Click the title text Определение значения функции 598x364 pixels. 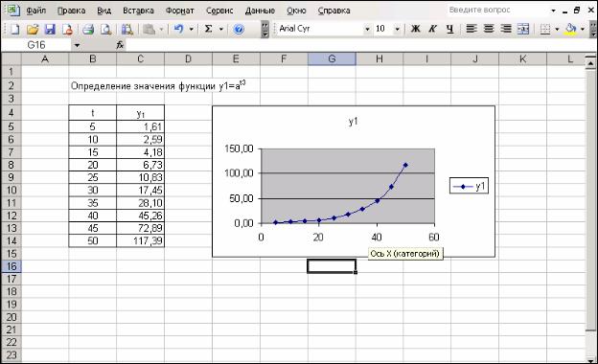(143, 86)
